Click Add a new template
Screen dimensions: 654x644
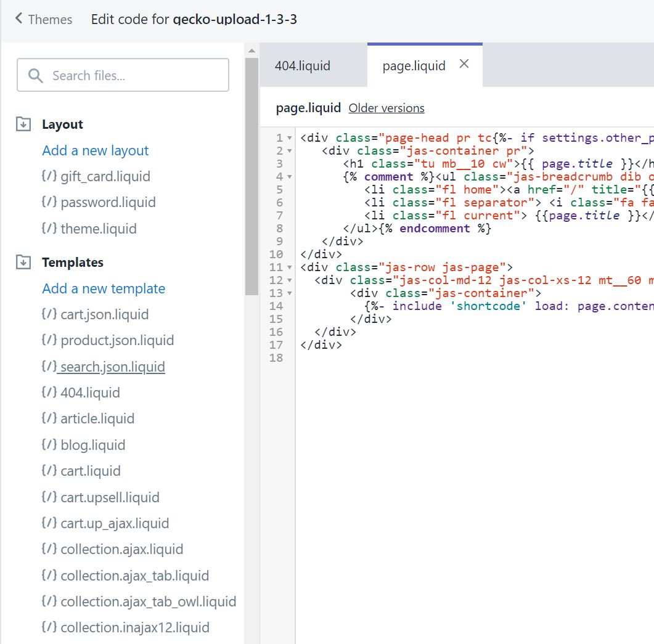pyautogui.click(x=104, y=289)
